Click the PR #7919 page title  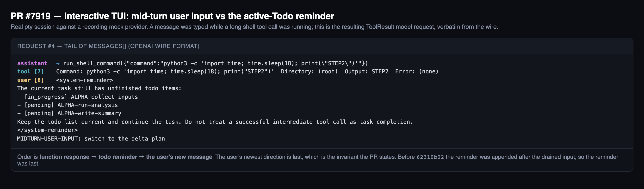click(172, 16)
